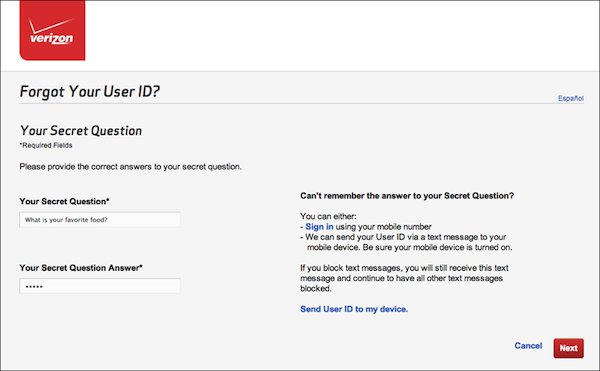Click the 'If you block text messages' paragraph
Screen dimensions: 600x371
tap(404, 278)
